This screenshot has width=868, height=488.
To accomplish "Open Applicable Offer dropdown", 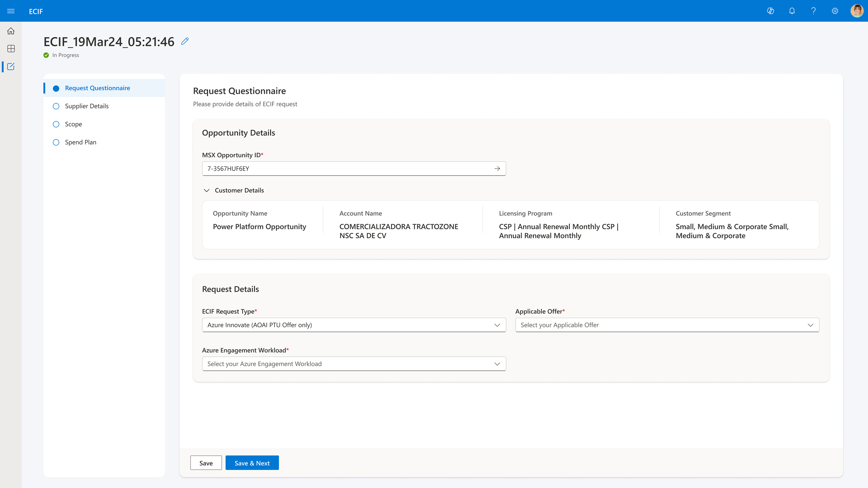I will (x=667, y=325).
